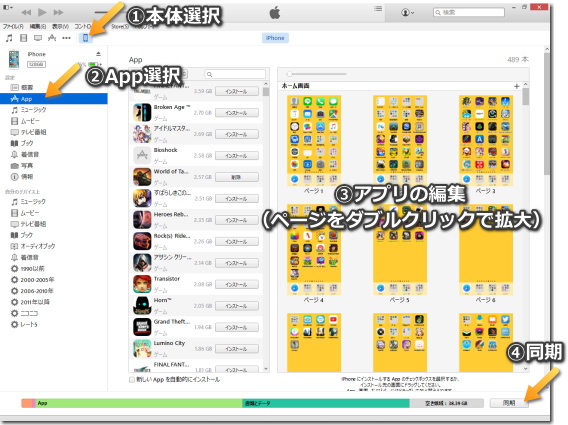
Task: Install the Lumino City app
Action: click(237, 349)
